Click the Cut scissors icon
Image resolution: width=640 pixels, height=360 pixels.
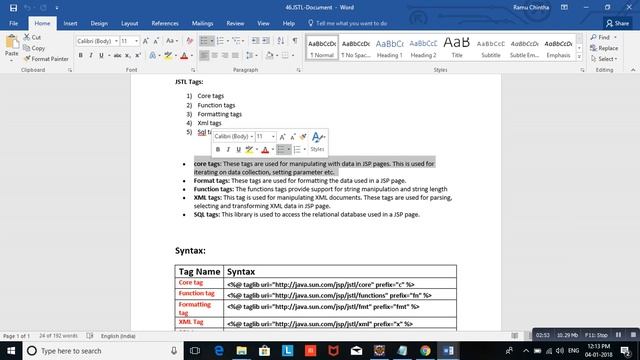[x=27, y=37]
